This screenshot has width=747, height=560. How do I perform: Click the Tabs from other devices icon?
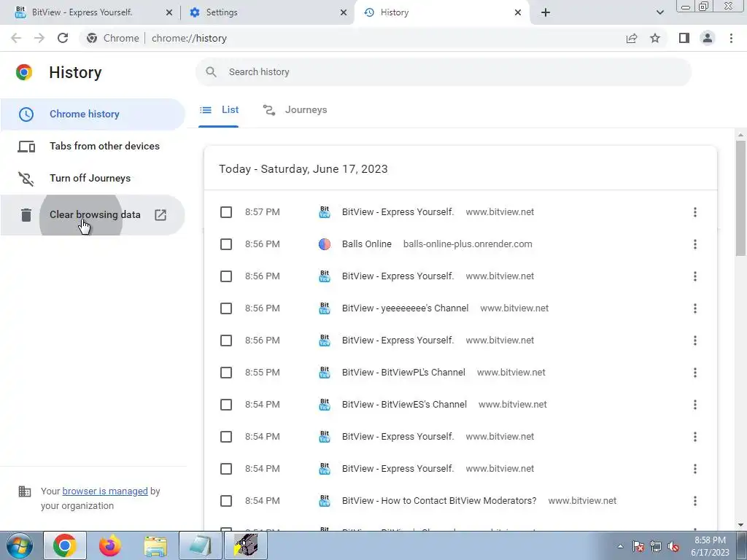[x=26, y=147]
